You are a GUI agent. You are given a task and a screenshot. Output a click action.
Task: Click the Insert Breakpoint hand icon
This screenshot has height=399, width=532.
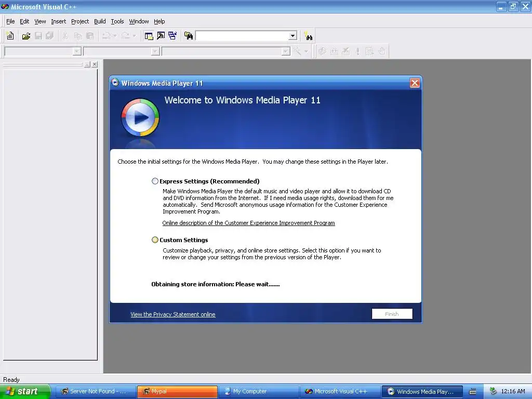coord(382,51)
